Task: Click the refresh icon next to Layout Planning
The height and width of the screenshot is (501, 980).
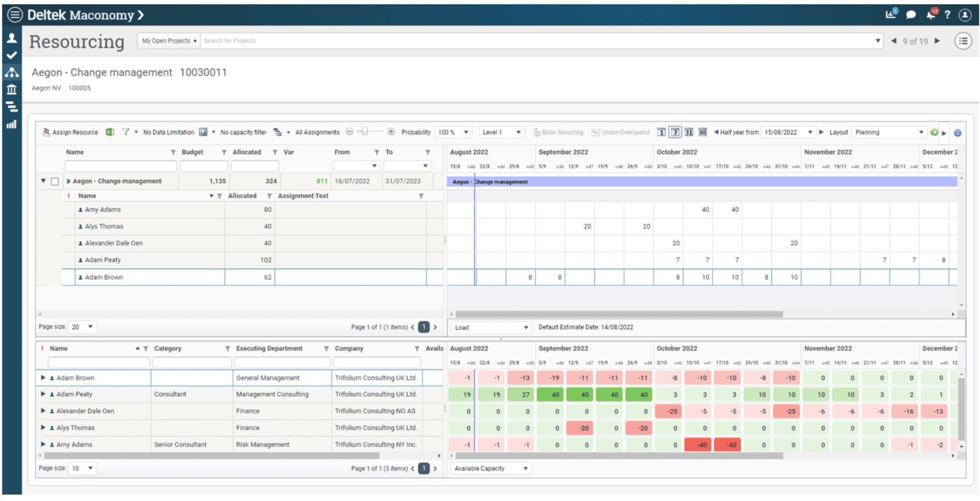Action: point(935,132)
